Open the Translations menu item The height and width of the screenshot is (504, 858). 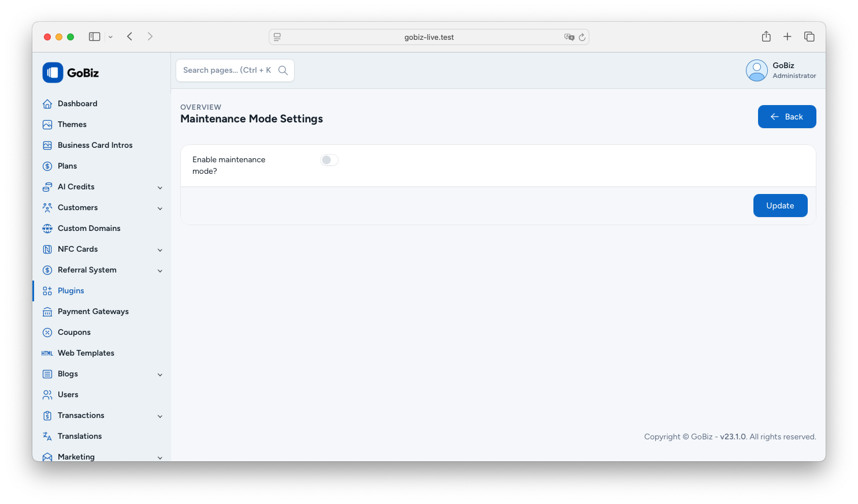point(102,436)
